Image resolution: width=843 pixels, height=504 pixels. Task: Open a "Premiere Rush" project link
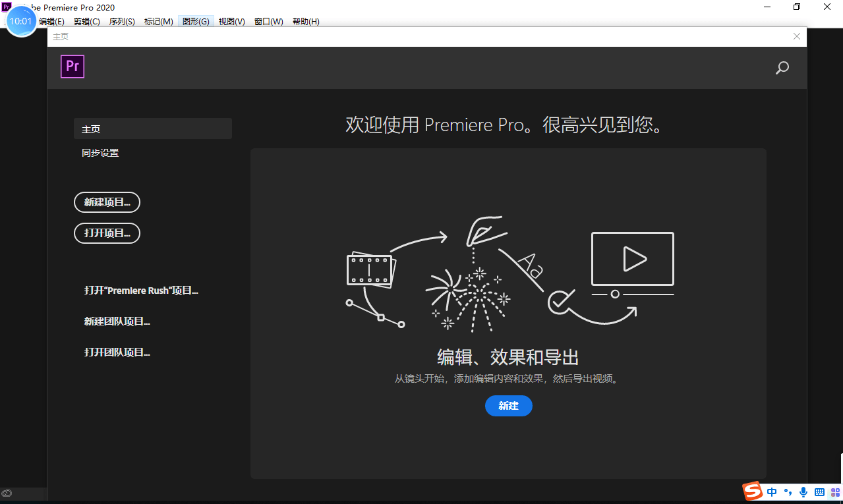click(141, 290)
